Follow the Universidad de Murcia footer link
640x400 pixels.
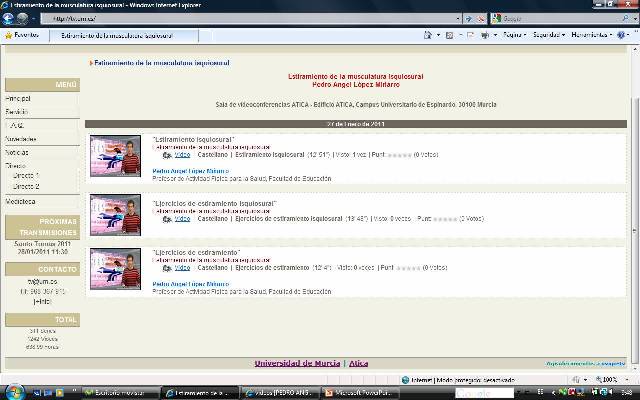(x=297, y=363)
